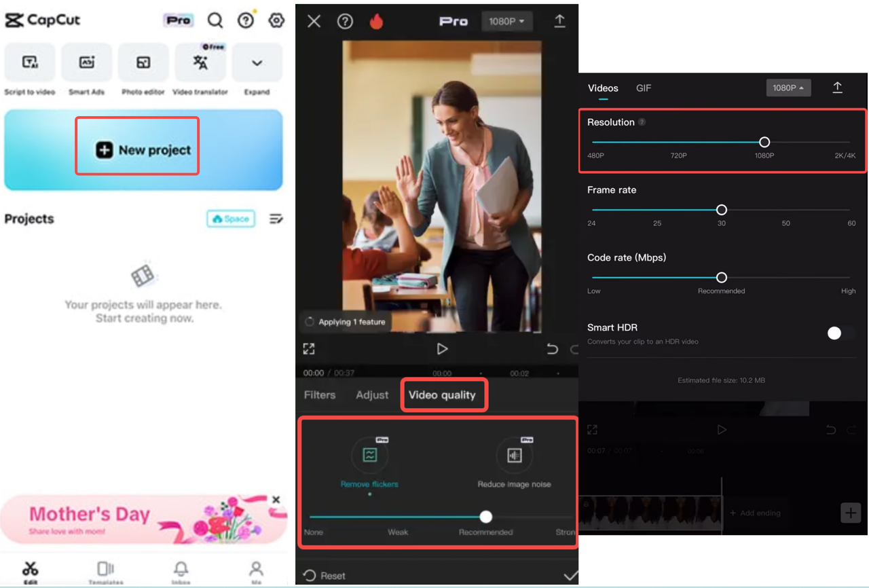Open the Script to video tool
The height and width of the screenshot is (588, 869).
(29, 68)
